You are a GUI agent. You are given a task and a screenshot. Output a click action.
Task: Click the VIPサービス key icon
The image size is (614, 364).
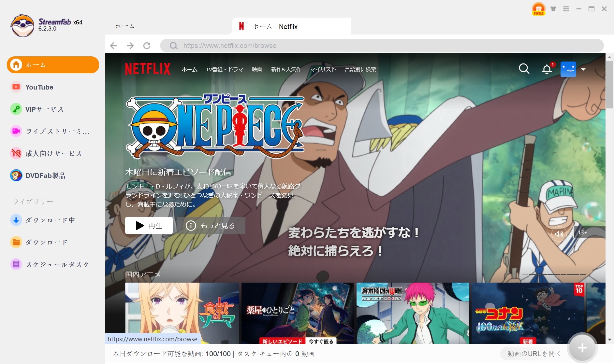coord(16,109)
